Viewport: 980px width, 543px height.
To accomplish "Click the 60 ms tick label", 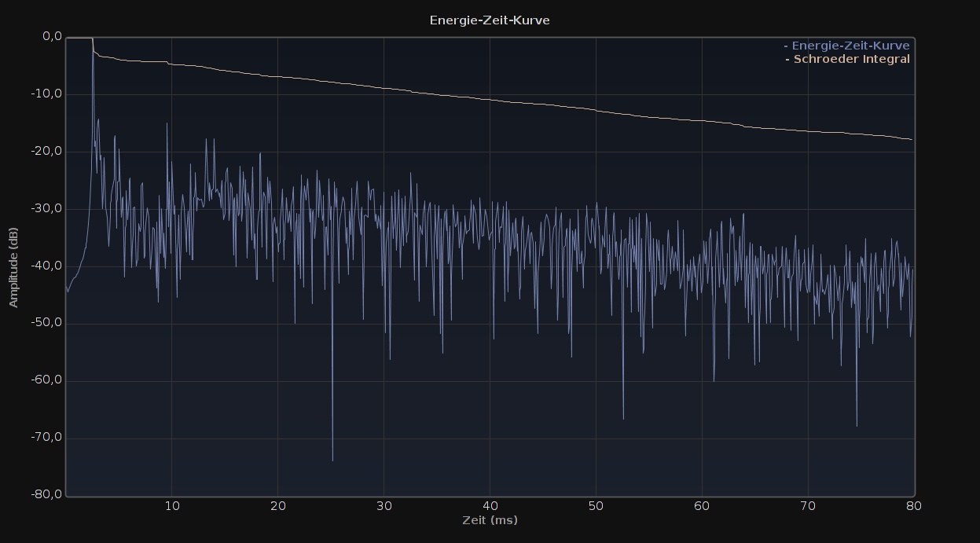I will tap(703, 506).
